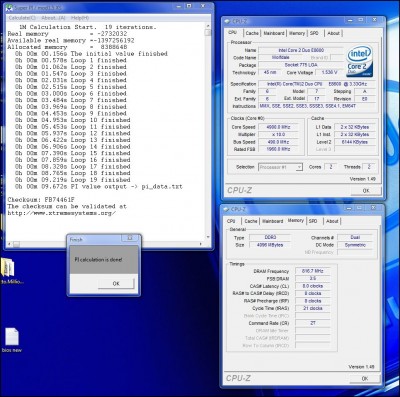The image size is (400, 397).
Task: Open the Help menu in Super PI
Action: tap(80, 18)
